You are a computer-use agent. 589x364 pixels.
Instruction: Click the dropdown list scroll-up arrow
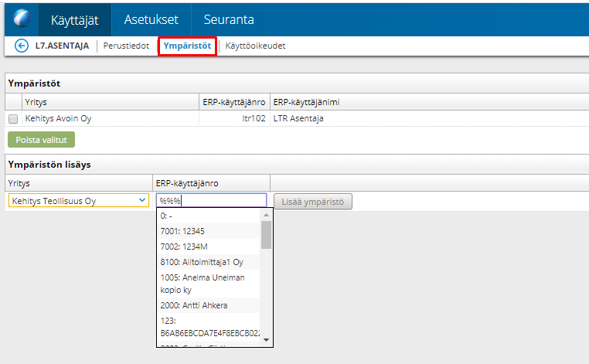pos(267,215)
